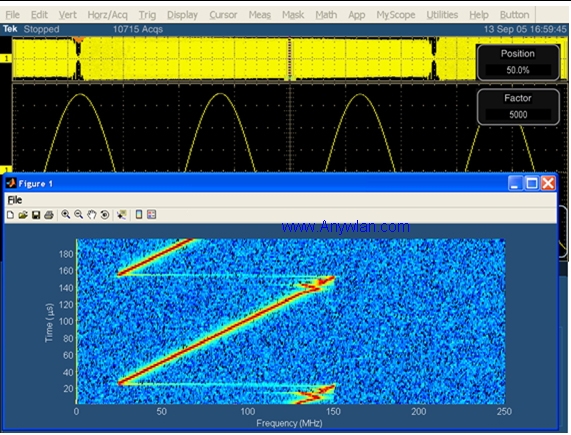The image size is (571, 435).
Task: Open the Figure 1 File menu
Action: (15, 200)
